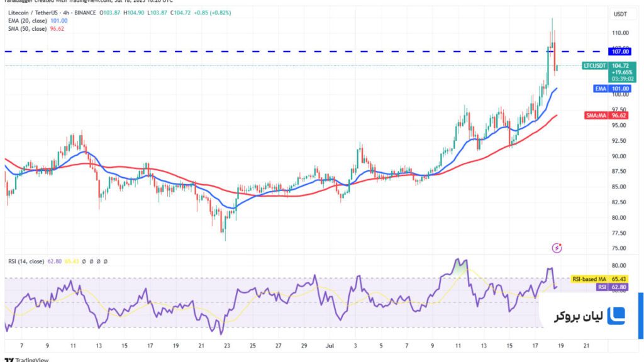Viewport: 644px width, 362px height.
Task: Click the yellow RSI-based MA tag
Action: pyautogui.click(x=589, y=279)
